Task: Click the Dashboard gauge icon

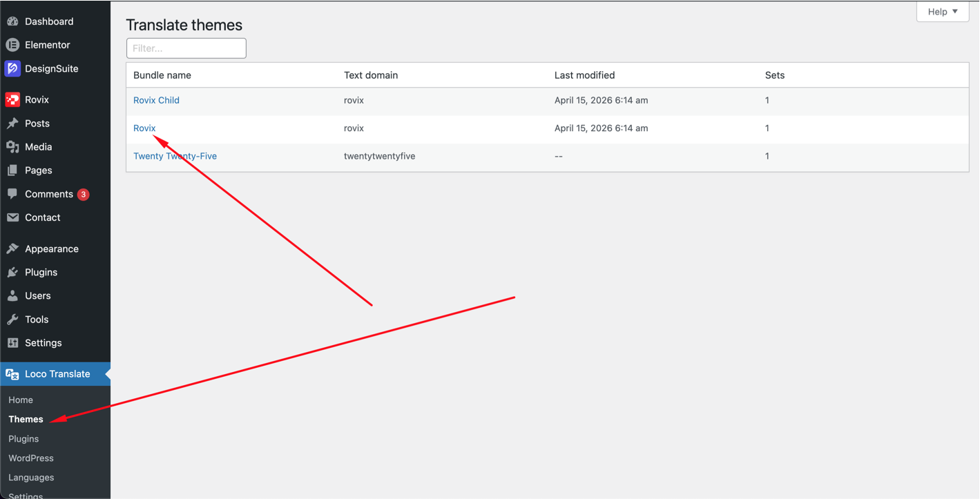Action: [x=12, y=21]
